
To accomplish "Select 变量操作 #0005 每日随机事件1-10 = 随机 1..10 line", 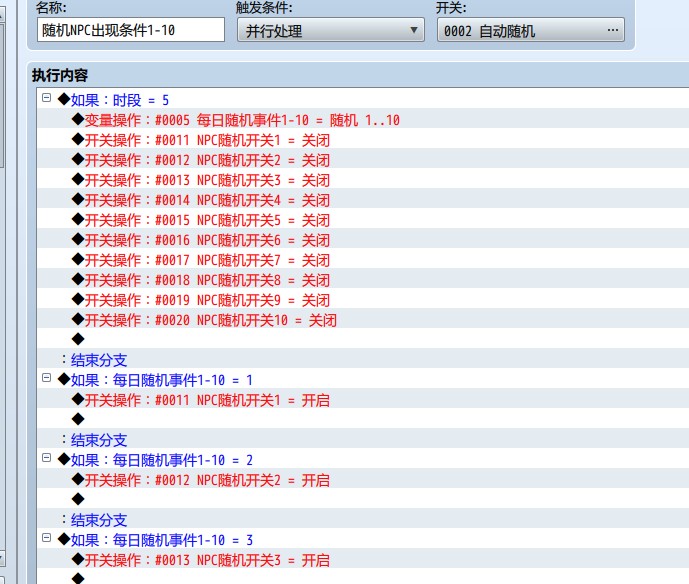I will [x=363, y=120].
